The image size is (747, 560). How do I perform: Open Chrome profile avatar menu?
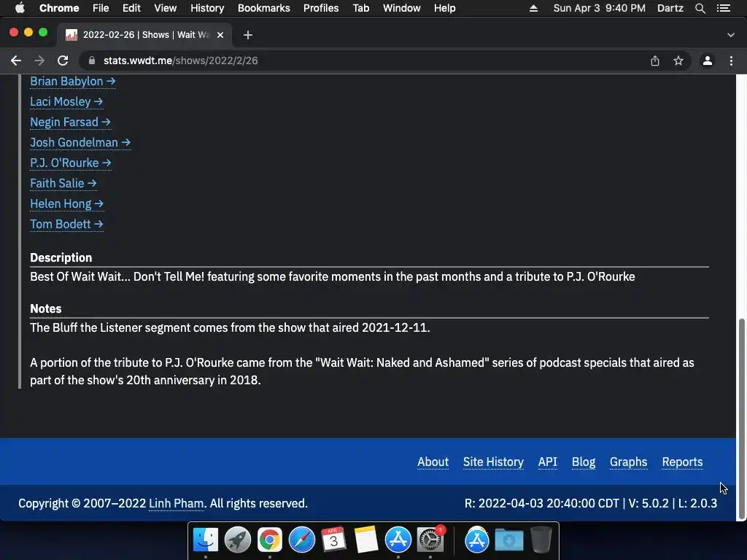(708, 61)
